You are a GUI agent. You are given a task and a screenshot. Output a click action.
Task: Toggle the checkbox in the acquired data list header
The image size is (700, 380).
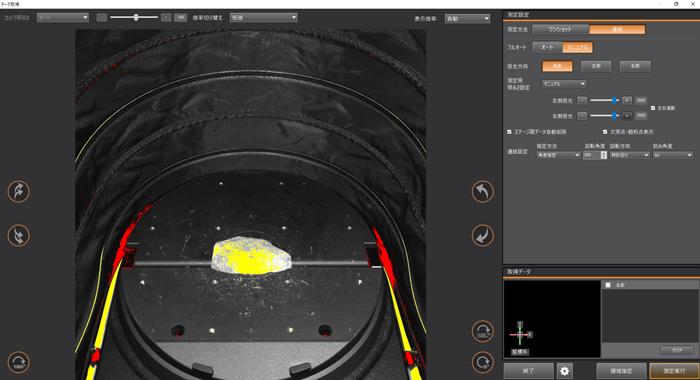608,285
